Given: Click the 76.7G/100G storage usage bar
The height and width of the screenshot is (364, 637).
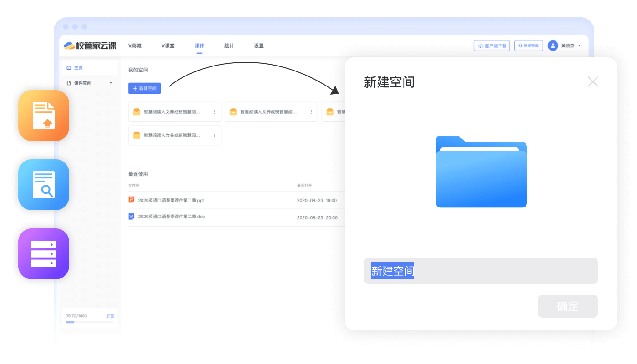Looking at the screenshot, I should (90, 322).
